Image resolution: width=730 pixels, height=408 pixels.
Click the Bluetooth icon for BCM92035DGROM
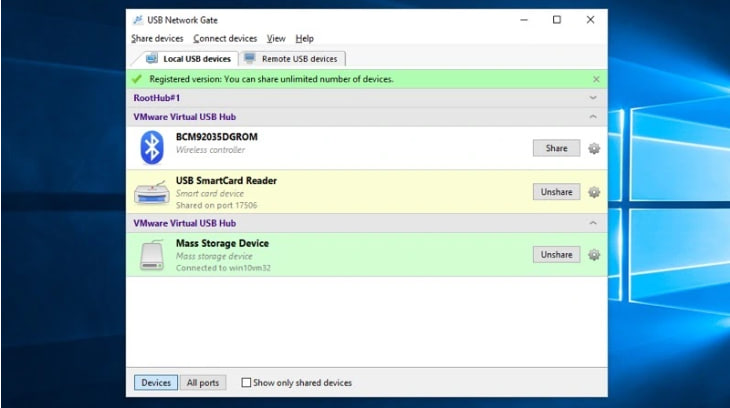152,148
